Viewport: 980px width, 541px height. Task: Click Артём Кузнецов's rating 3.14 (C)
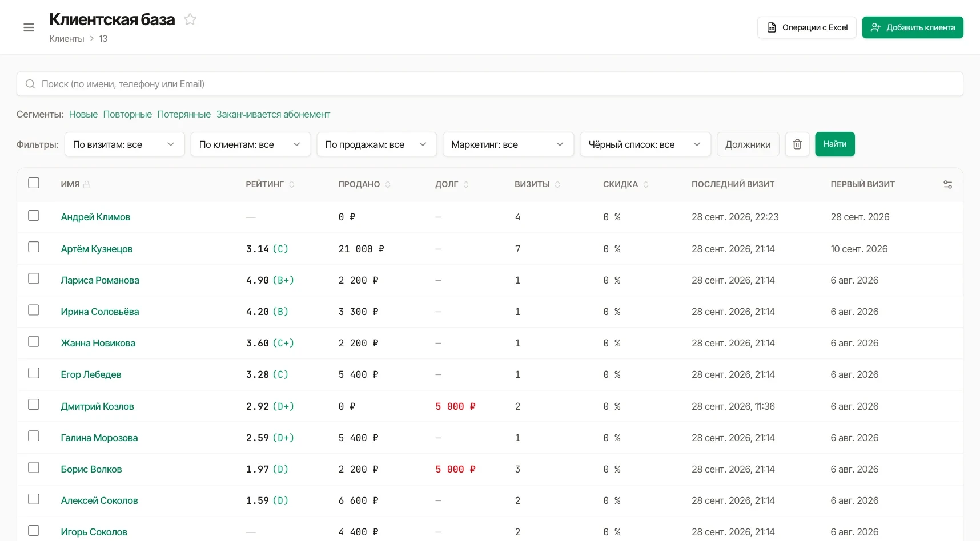coord(267,249)
